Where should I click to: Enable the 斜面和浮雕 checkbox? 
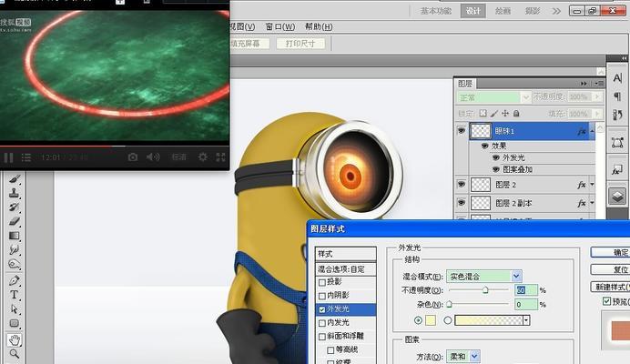point(322,337)
